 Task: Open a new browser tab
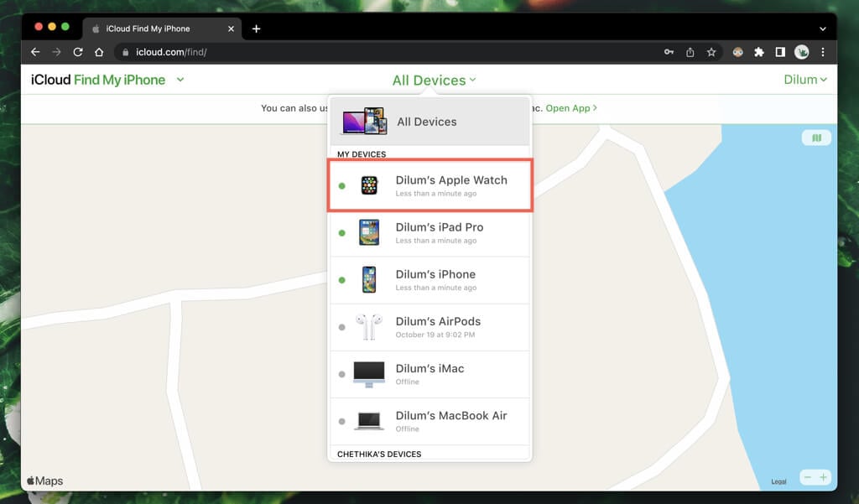click(x=256, y=29)
